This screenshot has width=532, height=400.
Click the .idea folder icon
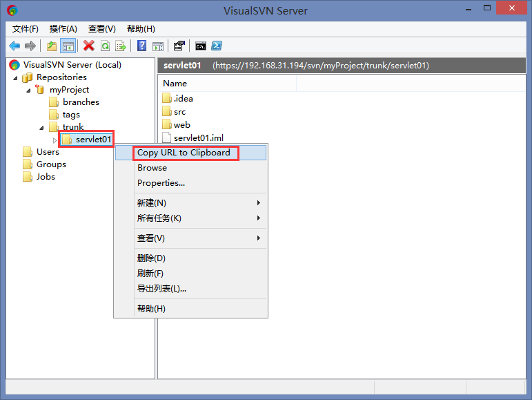tap(167, 99)
